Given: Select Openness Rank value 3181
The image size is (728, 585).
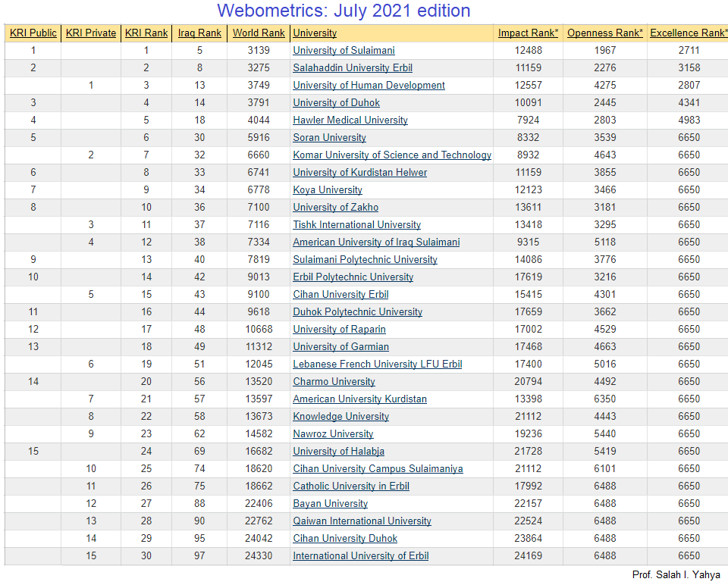Looking at the screenshot, I should pyautogui.click(x=605, y=208).
